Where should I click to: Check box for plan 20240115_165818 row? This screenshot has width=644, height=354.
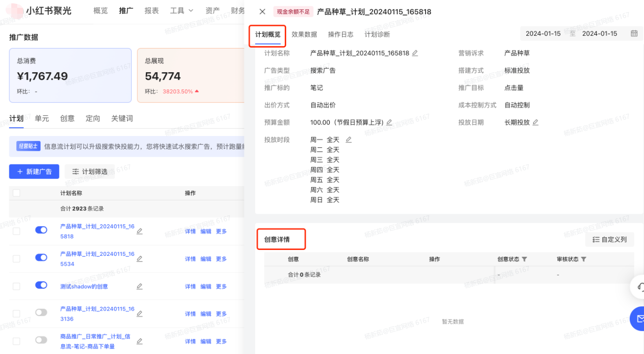click(17, 231)
